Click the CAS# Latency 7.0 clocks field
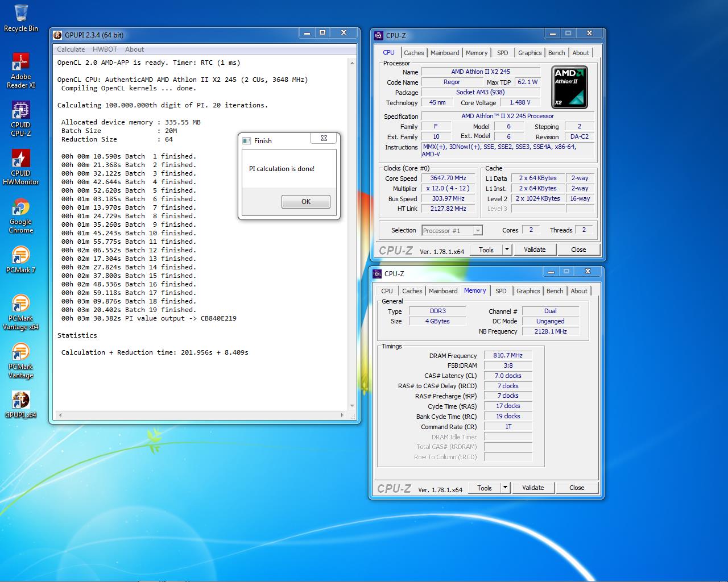The width and height of the screenshot is (728, 582). point(508,376)
